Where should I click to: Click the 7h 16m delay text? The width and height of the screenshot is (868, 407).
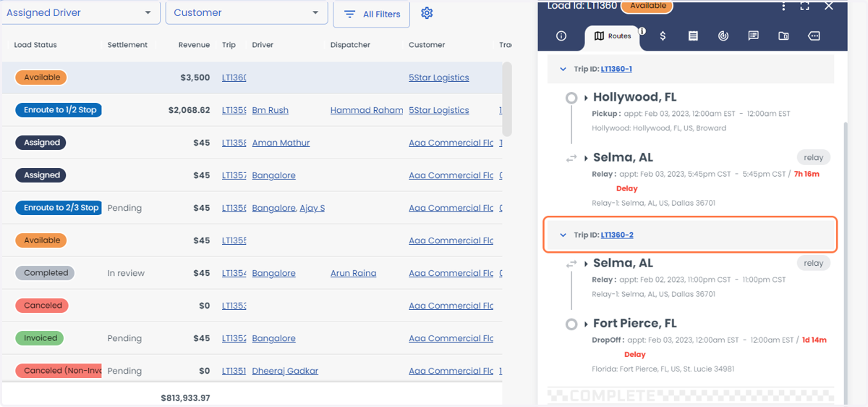point(806,175)
